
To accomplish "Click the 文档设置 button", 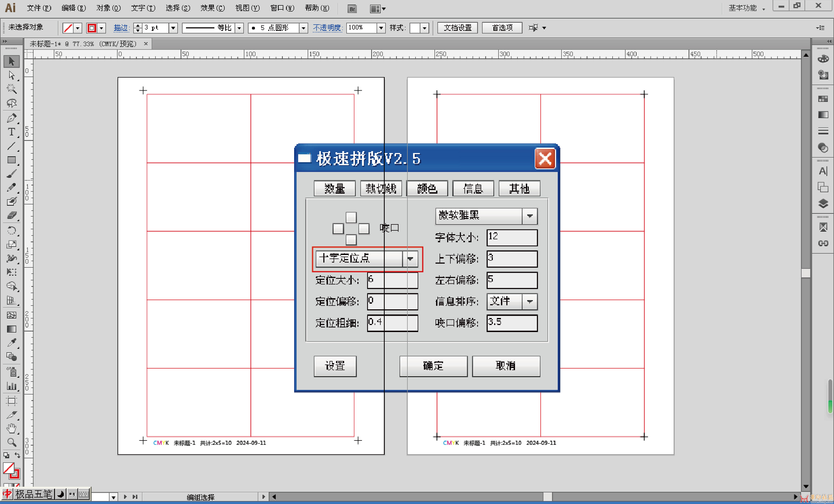I will click(457, 28).
